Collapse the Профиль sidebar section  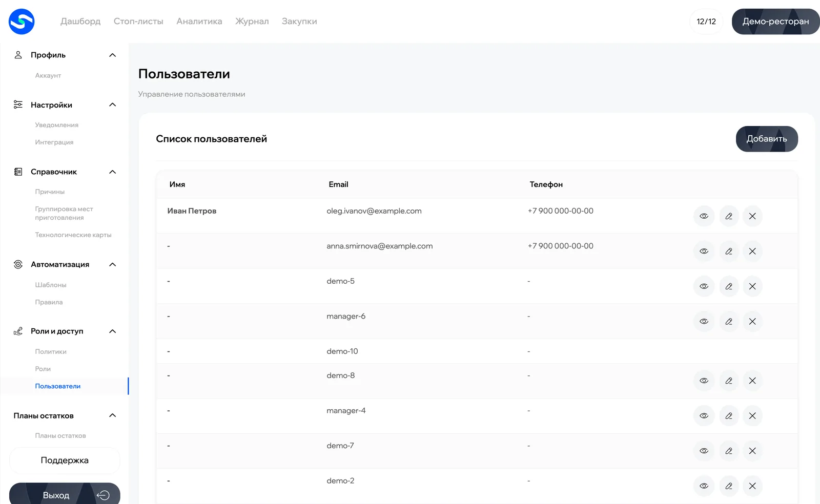tap(113, 55)
